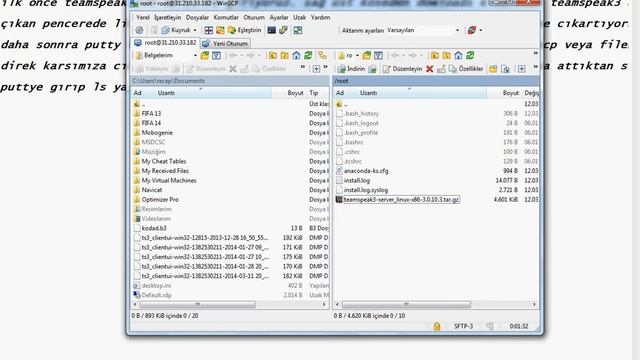
Task: Open the Yeni Oturum tab
Action: click(x=225, y=43)
